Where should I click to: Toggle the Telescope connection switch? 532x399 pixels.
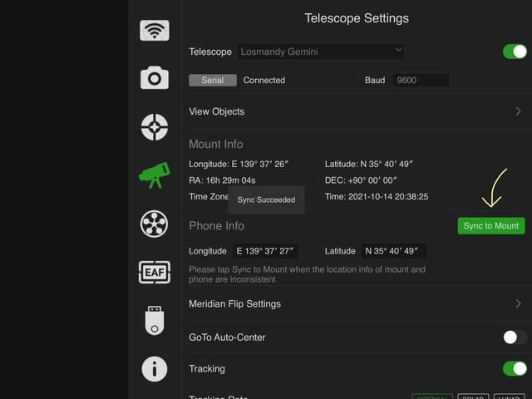click(515, 52)
